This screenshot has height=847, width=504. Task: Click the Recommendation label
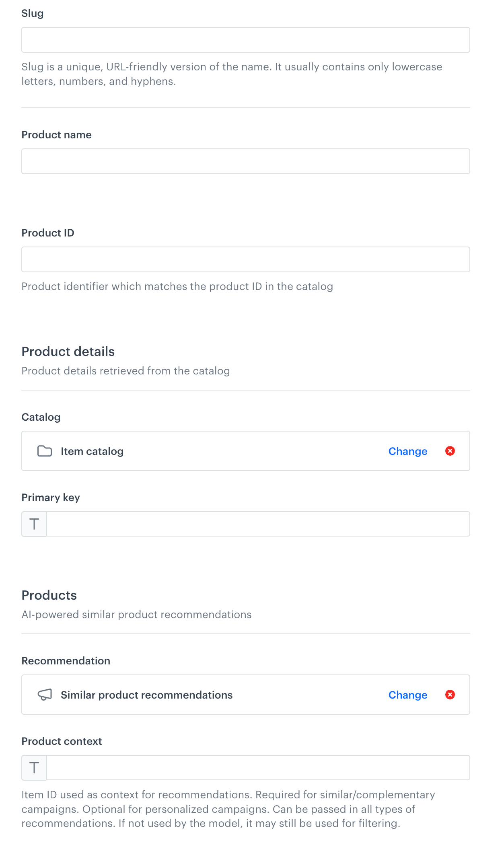(x=66, y=661)
